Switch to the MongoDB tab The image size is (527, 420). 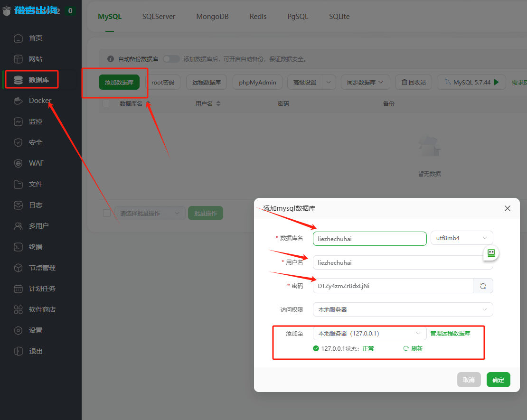(212, 17)
